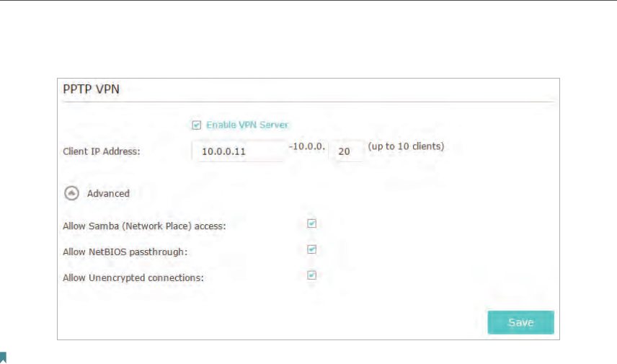This screenshot has width=617, height=364.
Task: Click the Allow Samba (Network Place) access label
Action: tap(145, 226)
